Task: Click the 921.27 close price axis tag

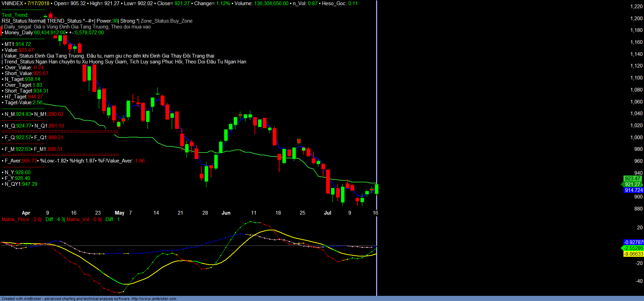Action: [632, 184]
